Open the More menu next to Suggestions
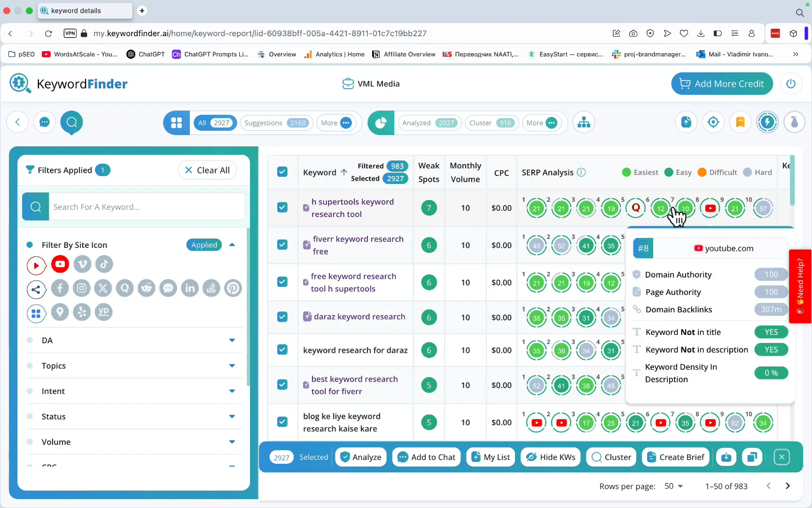Viewport: 812px width, 508px height. 336,123
